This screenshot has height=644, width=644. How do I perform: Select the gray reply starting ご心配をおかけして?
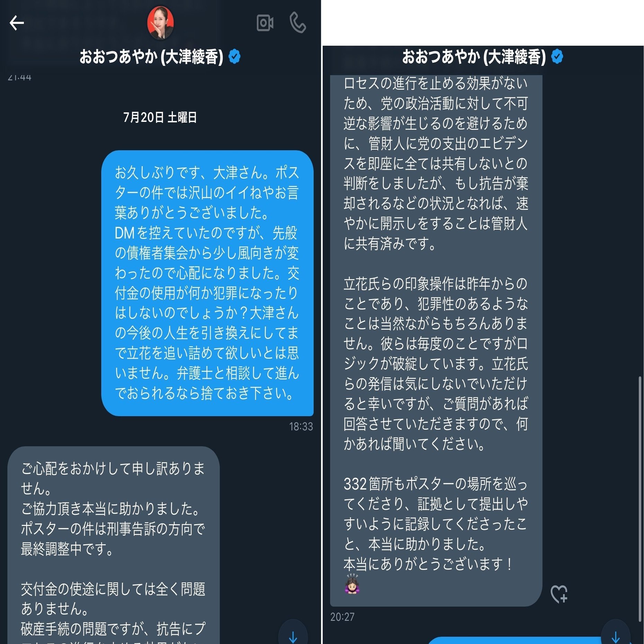114,545
